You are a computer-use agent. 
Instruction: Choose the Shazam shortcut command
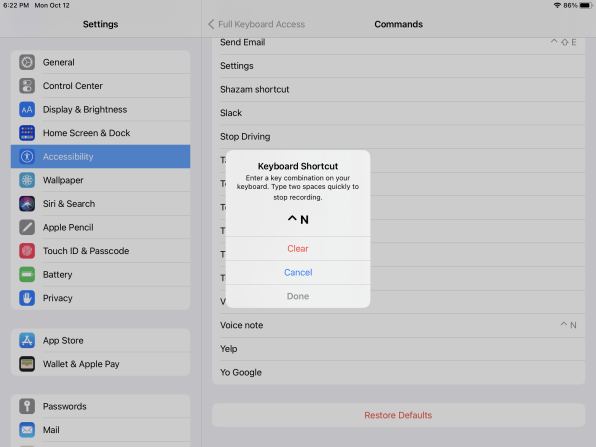click(x=398, y=90)
